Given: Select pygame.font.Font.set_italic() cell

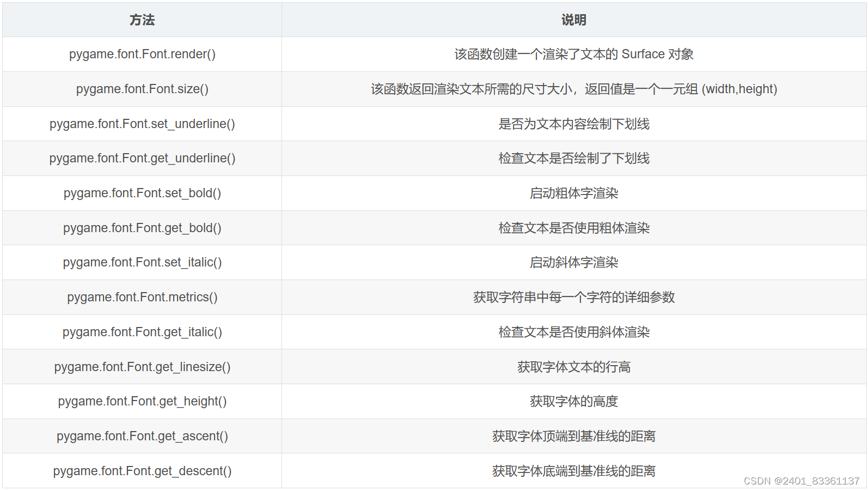Looking at the screenshot, I should 142,263.
